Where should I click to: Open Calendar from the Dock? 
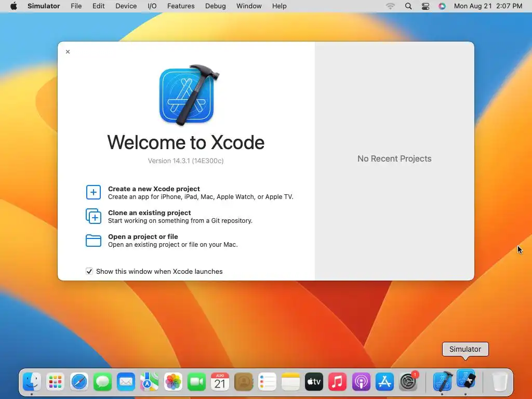[220, 382]
